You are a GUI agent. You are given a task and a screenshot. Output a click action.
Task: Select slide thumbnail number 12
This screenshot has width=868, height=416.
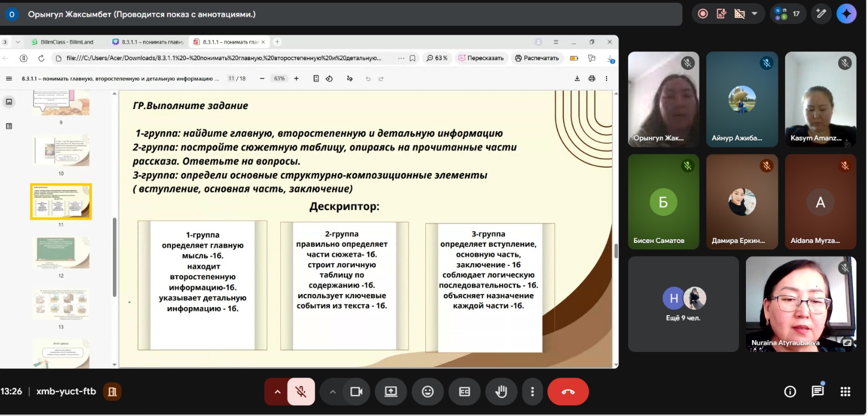61,253
